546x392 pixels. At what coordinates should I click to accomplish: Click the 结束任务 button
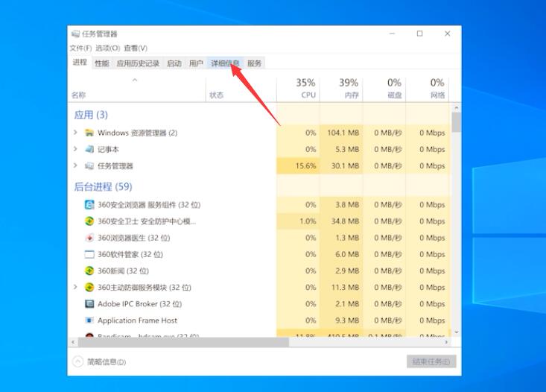tap(431, 361)
